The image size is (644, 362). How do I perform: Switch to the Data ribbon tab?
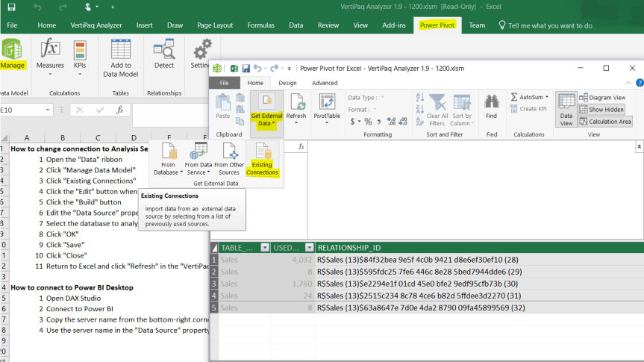pyautogui.click(x=296, y=25)
